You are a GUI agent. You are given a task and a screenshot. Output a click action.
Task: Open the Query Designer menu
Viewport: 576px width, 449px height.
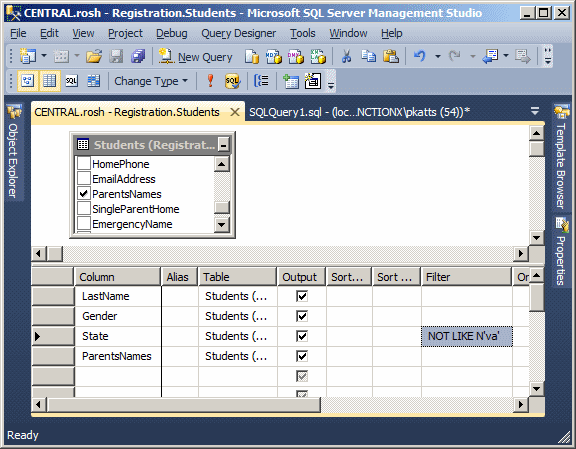tap(238, 33)
